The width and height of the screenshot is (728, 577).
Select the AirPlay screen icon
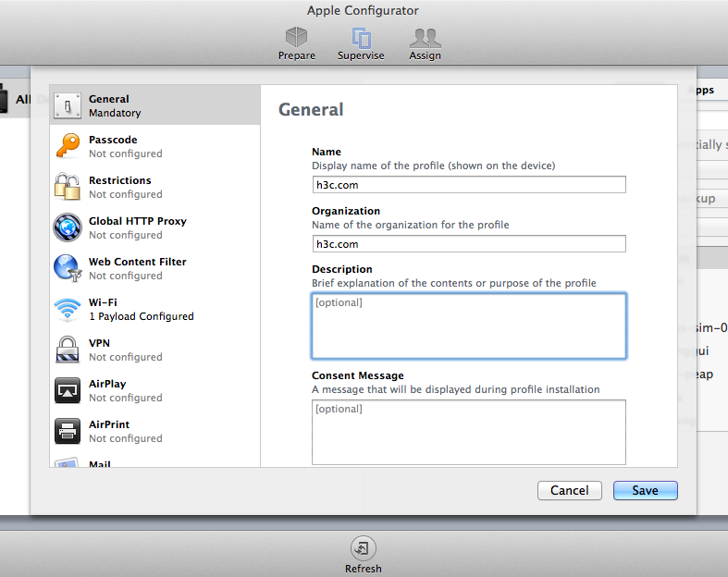click(68, 390)
